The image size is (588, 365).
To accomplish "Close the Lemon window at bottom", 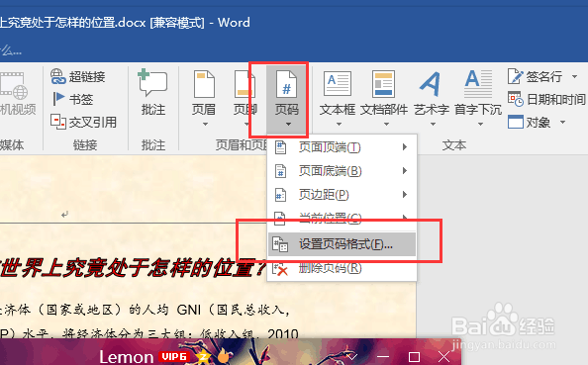I will point(444,357).
